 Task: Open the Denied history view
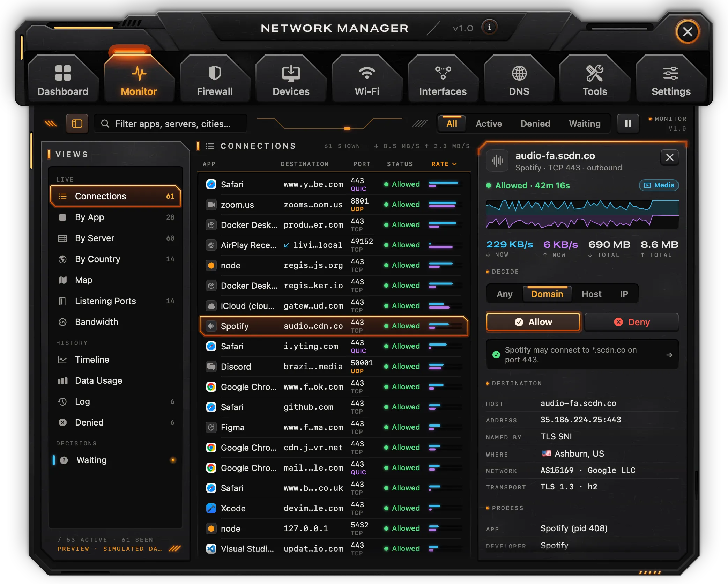116,422
